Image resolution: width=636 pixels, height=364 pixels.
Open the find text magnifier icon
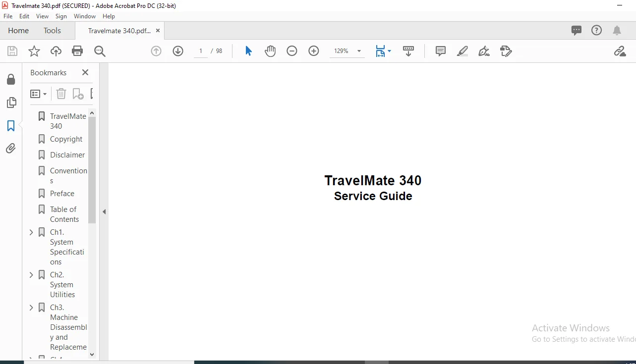click(x=100, y=51)
